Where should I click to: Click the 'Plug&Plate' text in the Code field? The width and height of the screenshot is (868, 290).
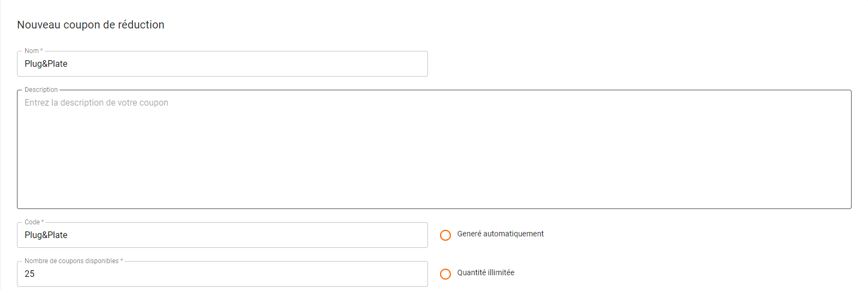46,235
